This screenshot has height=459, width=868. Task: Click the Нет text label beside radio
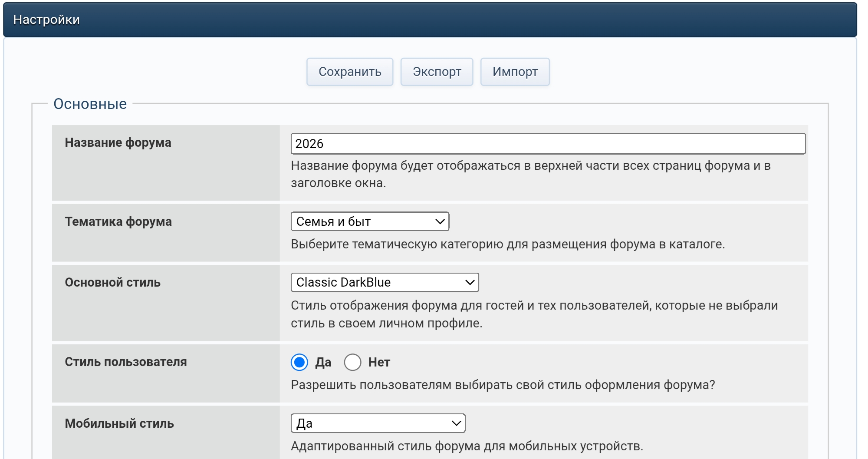(x=379, y=362)
